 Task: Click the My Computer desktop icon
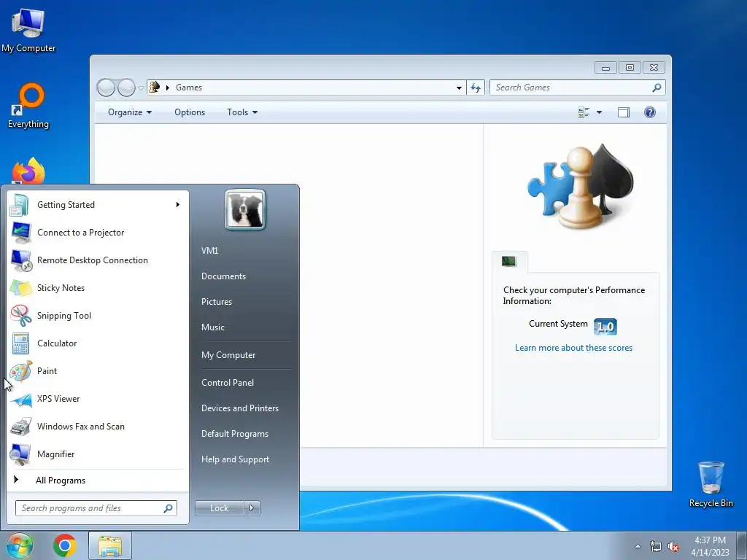click(x=28, y=30)
